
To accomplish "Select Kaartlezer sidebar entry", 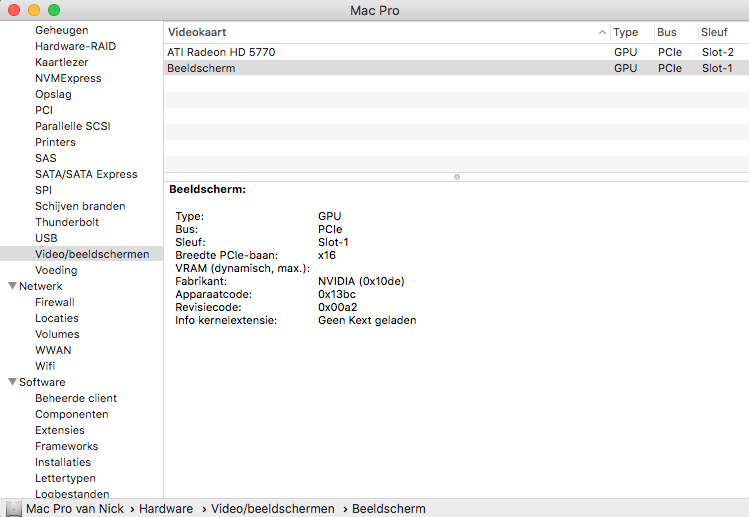I will pyautogui.click(x=62, y=62).
